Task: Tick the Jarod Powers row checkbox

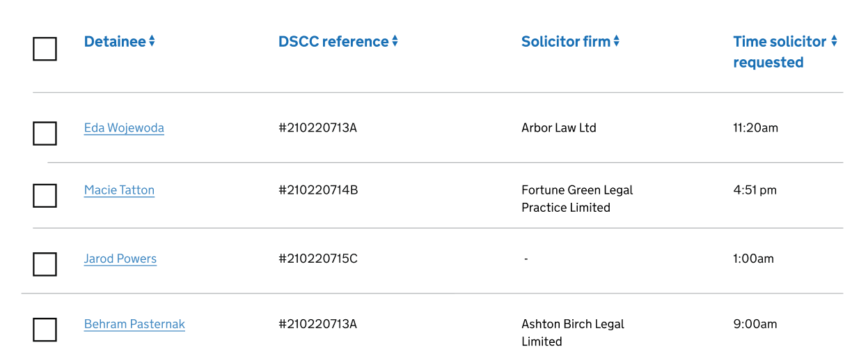Action: pyautogui.click(x=45, y=264)
